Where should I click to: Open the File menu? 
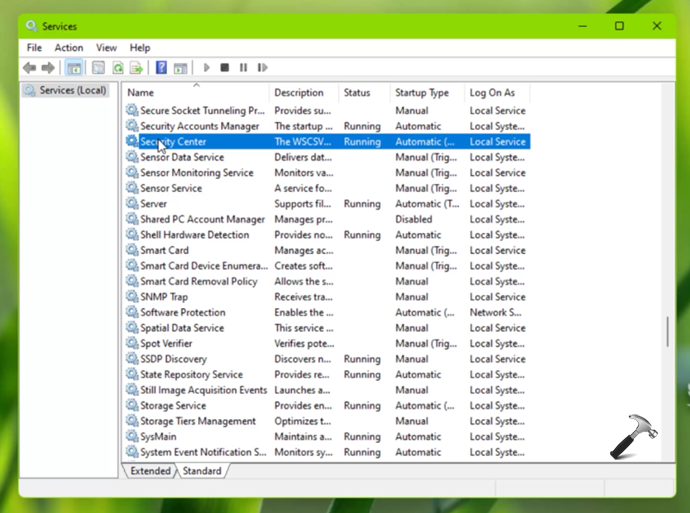[34, 47]
